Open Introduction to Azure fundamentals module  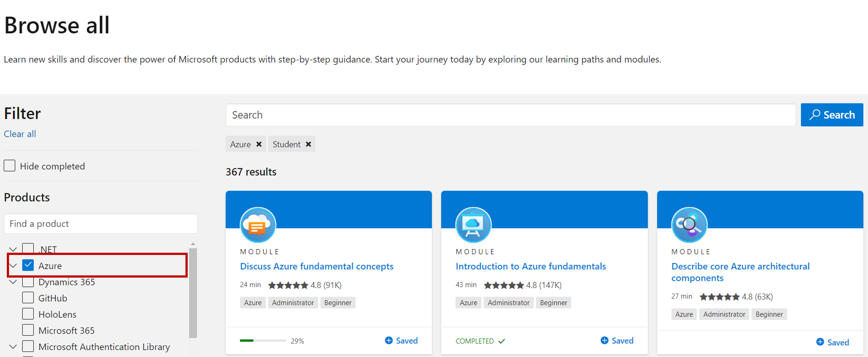(x=531, y=266)
